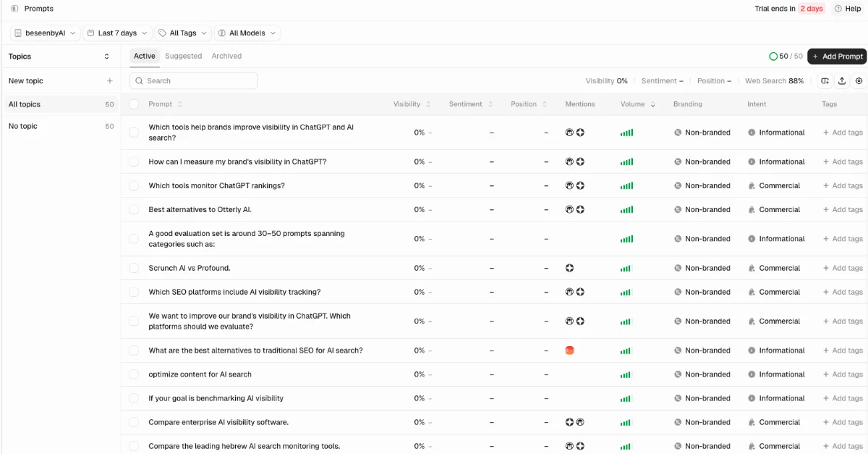Sort by the Visibility column header

412,104
